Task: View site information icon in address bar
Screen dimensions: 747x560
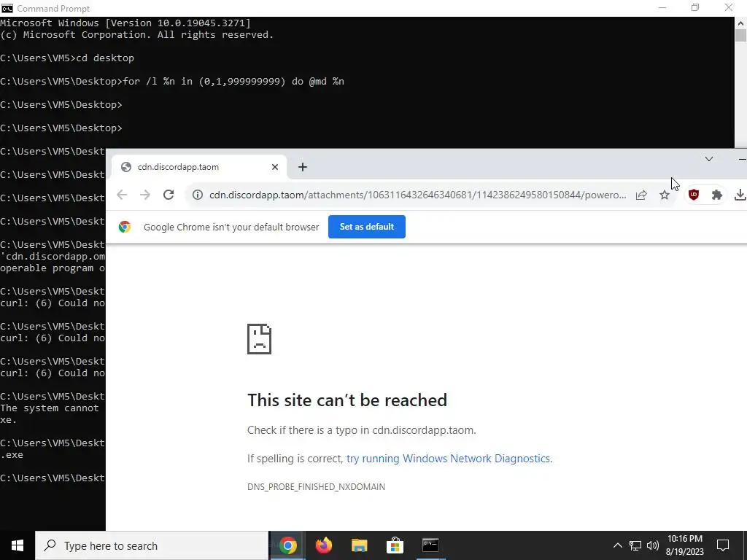Action: 198,195
